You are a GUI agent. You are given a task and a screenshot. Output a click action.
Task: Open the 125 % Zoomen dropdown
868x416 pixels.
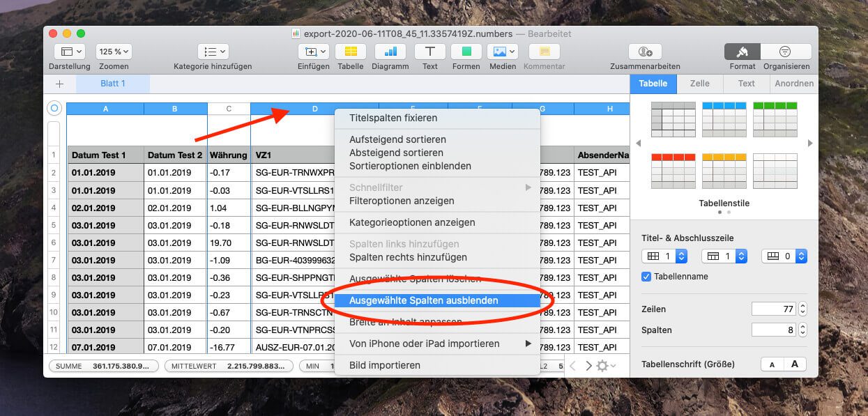click(114, 52)
